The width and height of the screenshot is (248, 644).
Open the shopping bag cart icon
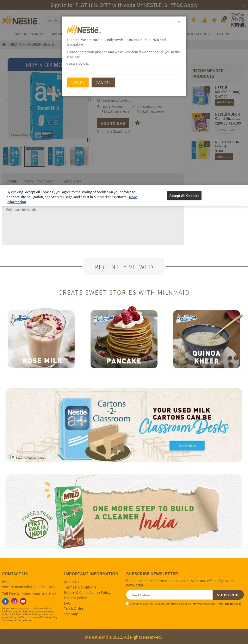coord(223,20)
